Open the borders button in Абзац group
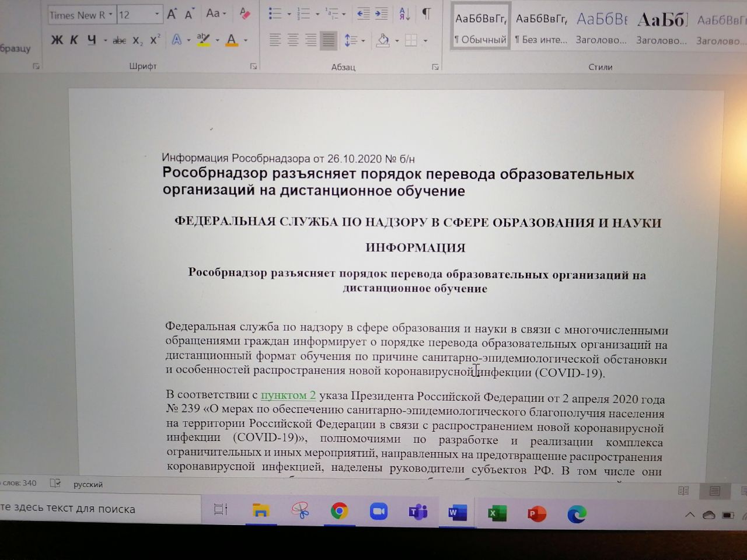Image resolution: width=747 pixels, height=560 pixels. (411, 40)
